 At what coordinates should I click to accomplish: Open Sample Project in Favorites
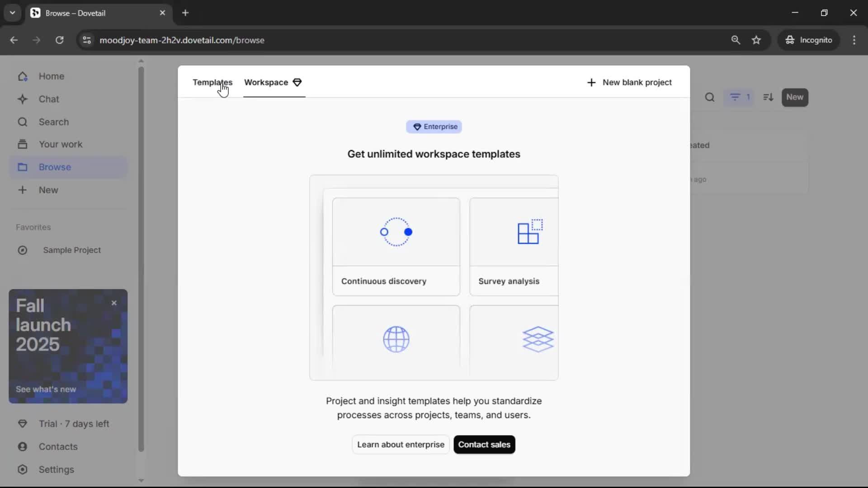(x=71, y=250)
